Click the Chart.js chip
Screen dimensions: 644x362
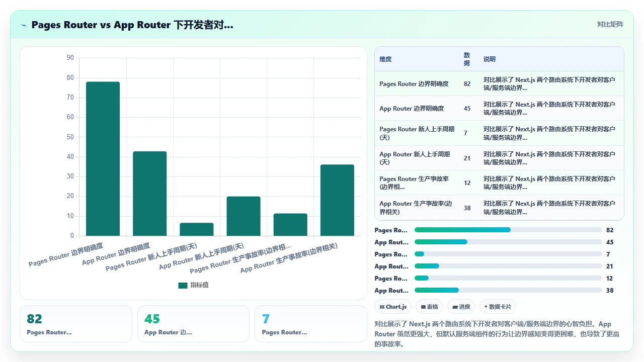pos(393,307)
